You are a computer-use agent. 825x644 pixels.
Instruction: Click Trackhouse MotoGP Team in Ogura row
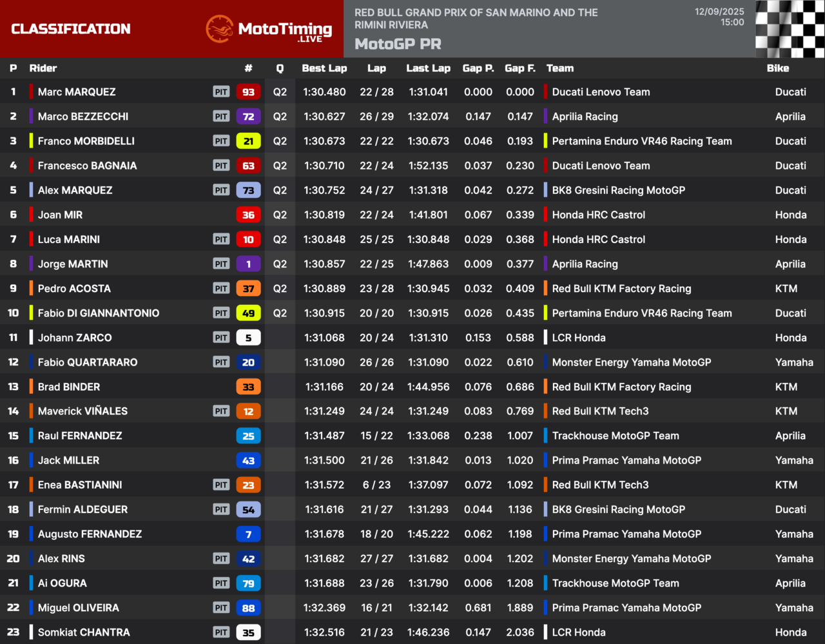616,583
